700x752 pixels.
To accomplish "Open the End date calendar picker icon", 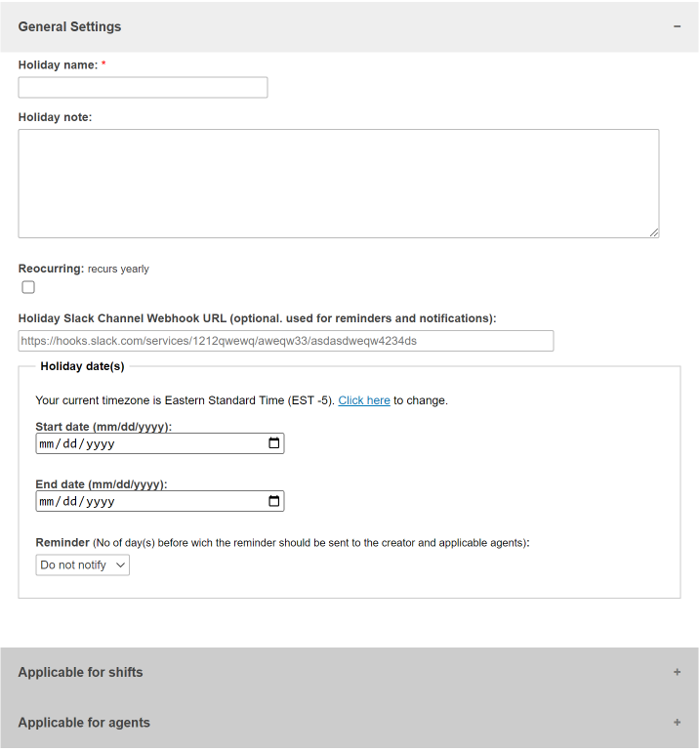I will point(273,501).
